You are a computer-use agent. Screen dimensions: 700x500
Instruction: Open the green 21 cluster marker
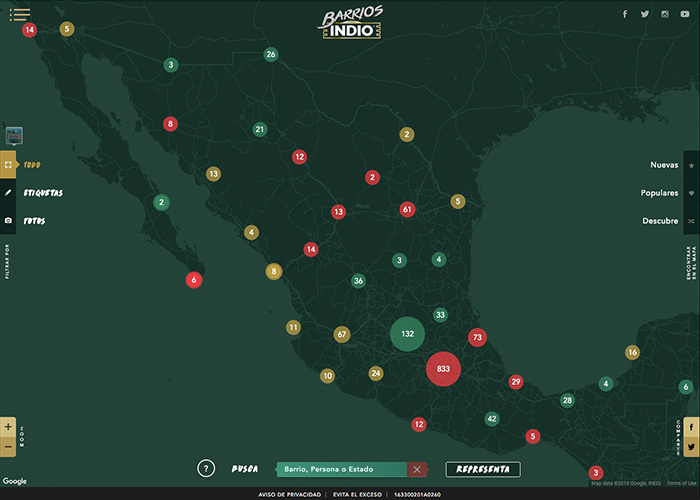point(260,129)
